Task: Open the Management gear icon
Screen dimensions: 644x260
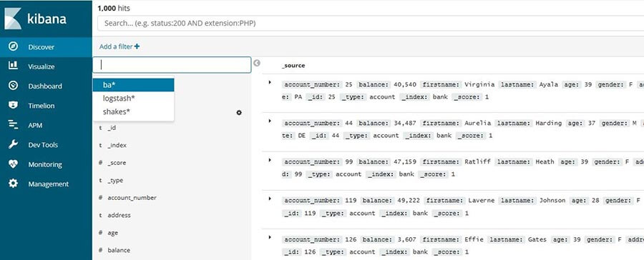Action: [x=13, y=184]
